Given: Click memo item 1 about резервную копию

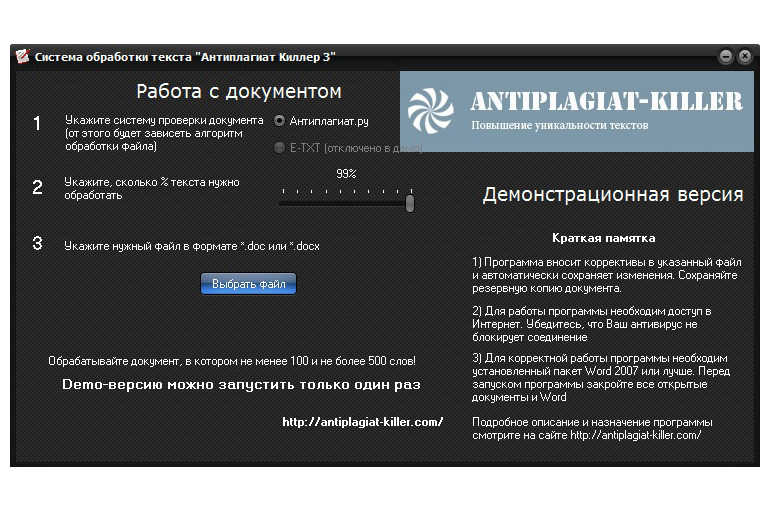Looking at the screenshot, I should click(607, 275).
